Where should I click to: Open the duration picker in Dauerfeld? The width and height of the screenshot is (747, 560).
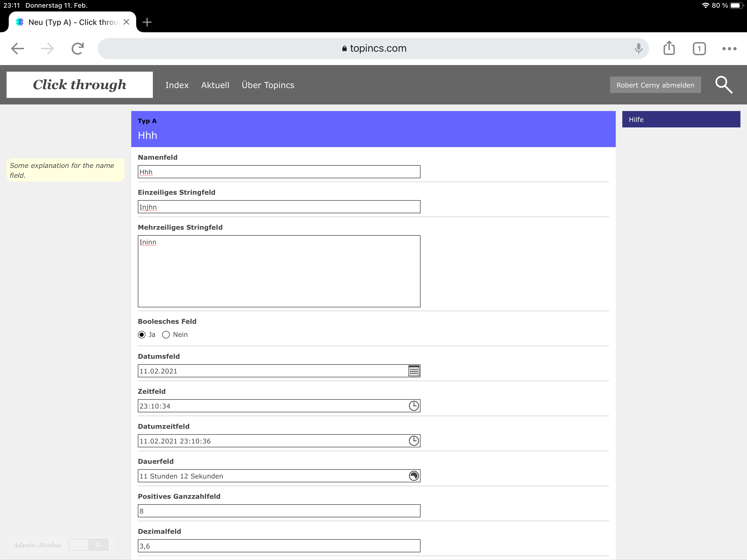pyautogui.click(x=414, y=476)
